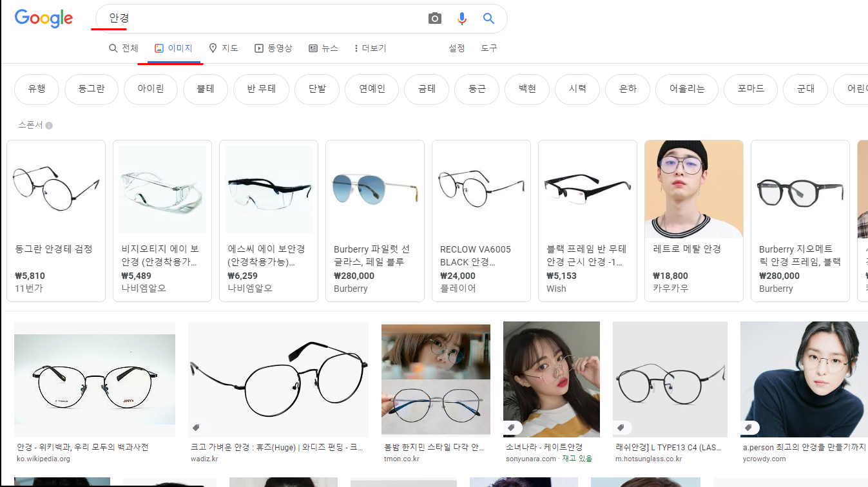
Task: Open RECLOW VA6005 BLACK product image
Action: coord(481,189)
